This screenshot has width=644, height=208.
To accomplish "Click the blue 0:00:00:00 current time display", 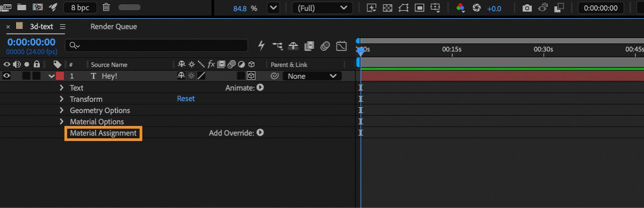I will [x=31, y=42].
